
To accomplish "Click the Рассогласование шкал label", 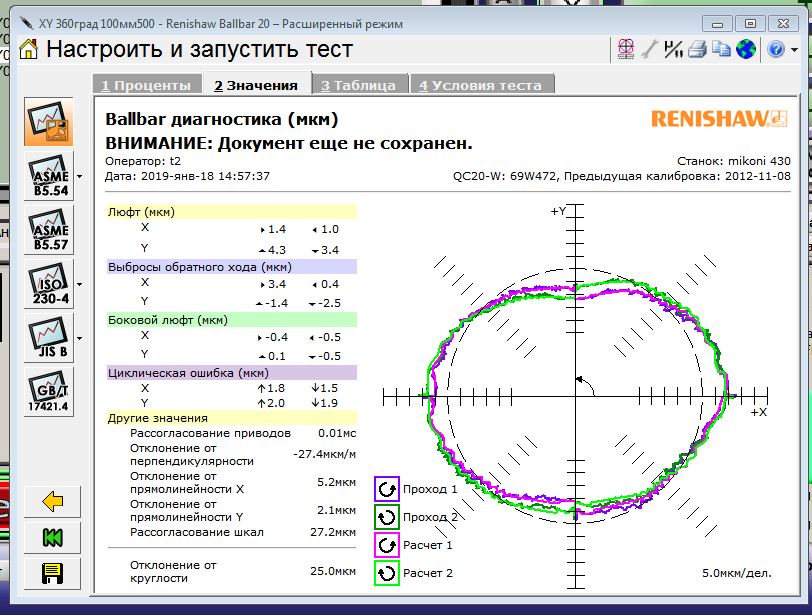I will (197, 532).
